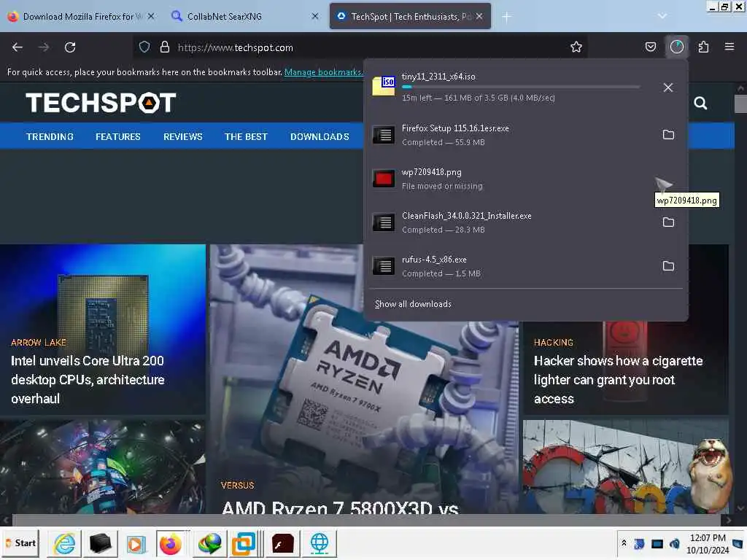Viewport: 747px width, 560px height.
Task: Show rufus-4.5_x86.exe in folder
Action: tap(668, 266)
